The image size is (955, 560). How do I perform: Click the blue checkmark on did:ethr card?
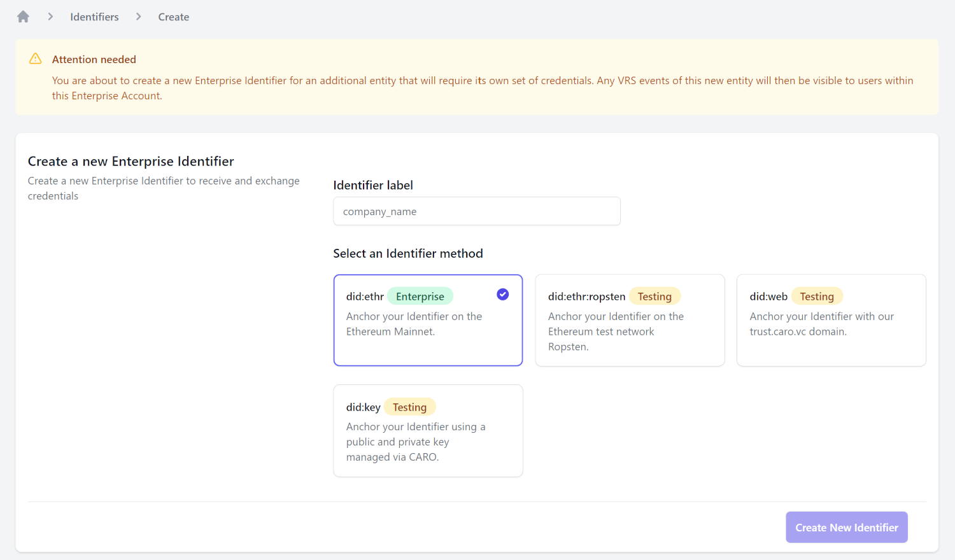coord(502,294)
